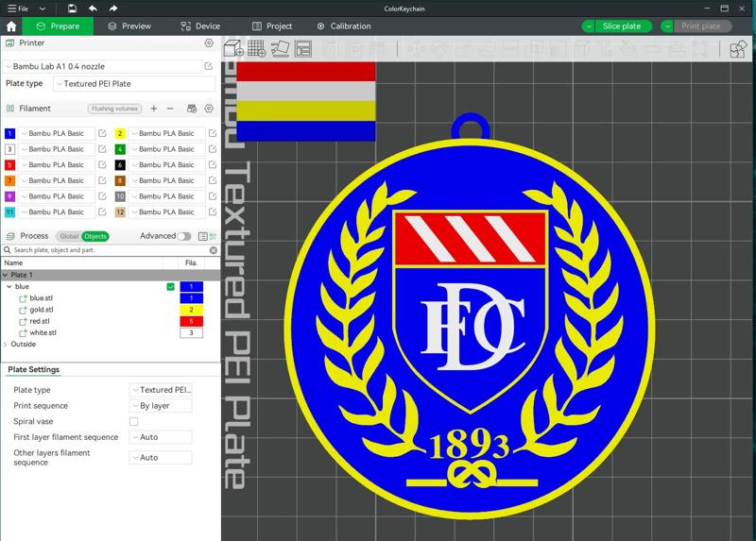The height and width of the screenshot is (541, 756).
Task: Open filament 4 Bambu PLA Basic dropdown
Action: tap(167, 149)
